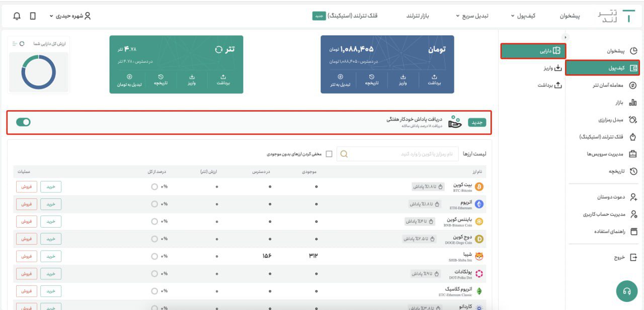The image size is (644, 310).
Task: Click the logout (خروج) icon in sidebar
Action: coord(633,257)
